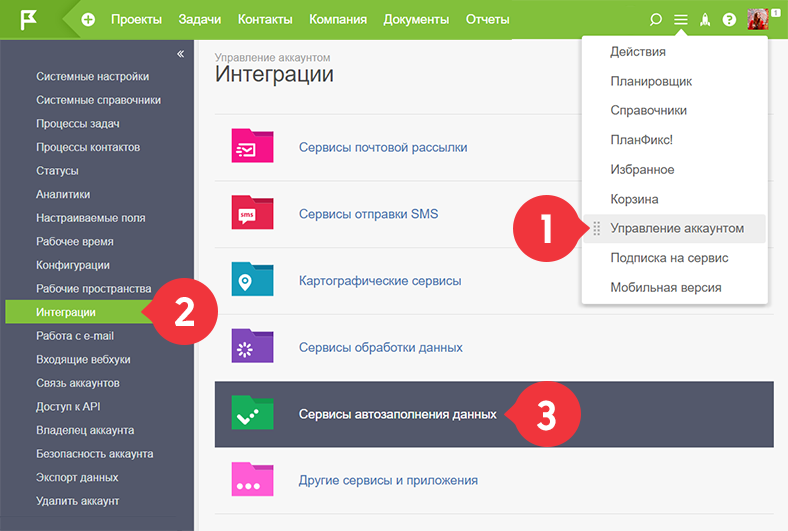The width and height of the screenshot is (788, 531).
Task: Open the Документы top menu
Action: [416, 20]
